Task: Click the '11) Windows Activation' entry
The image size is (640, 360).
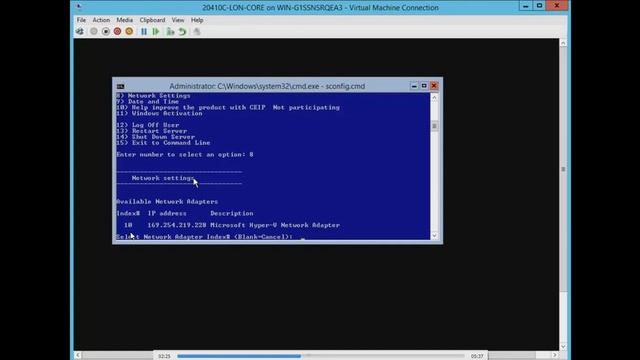Action: click(x=159, y=113)
